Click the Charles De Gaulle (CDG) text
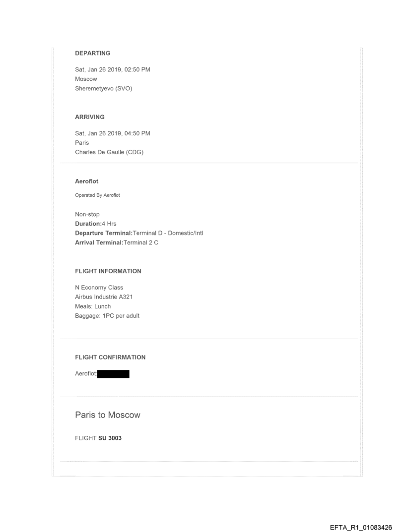This screenshot has height=532, width=405. click(x=109, y=152)
